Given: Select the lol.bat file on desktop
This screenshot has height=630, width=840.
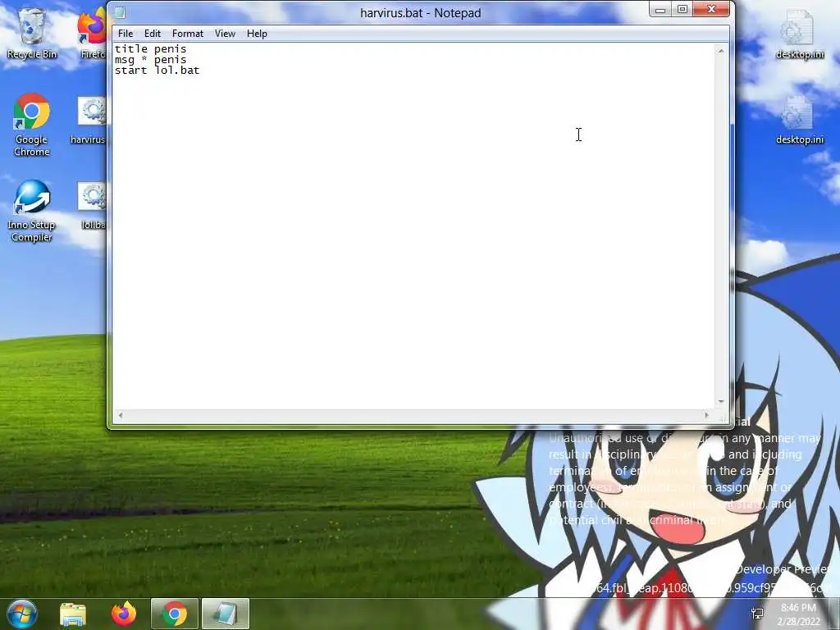Looking at the screenshot, I should 92,206.
